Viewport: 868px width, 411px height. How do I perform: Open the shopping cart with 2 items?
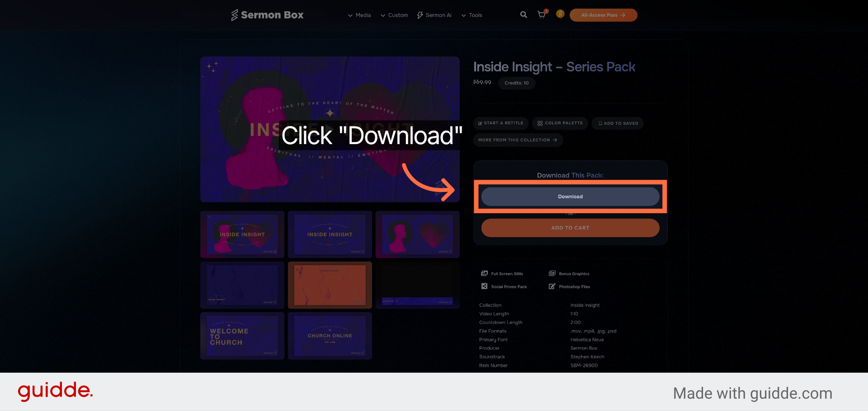(x=542, y=14)
